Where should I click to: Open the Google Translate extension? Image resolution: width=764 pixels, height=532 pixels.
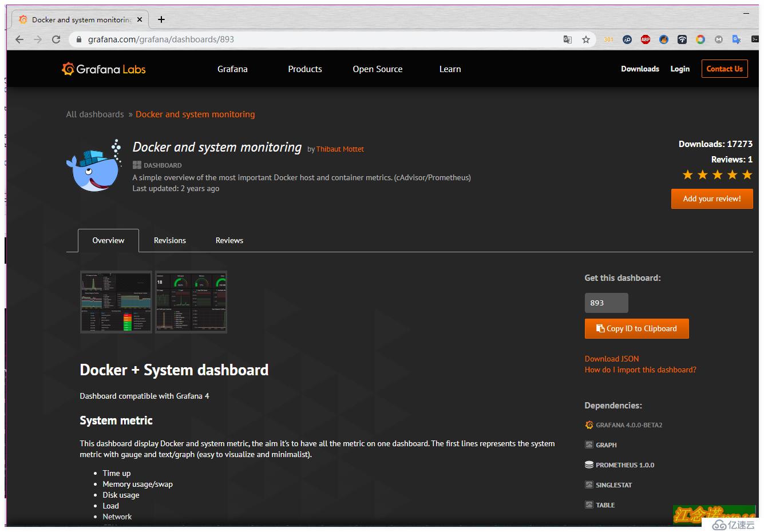tap(737, 39)
